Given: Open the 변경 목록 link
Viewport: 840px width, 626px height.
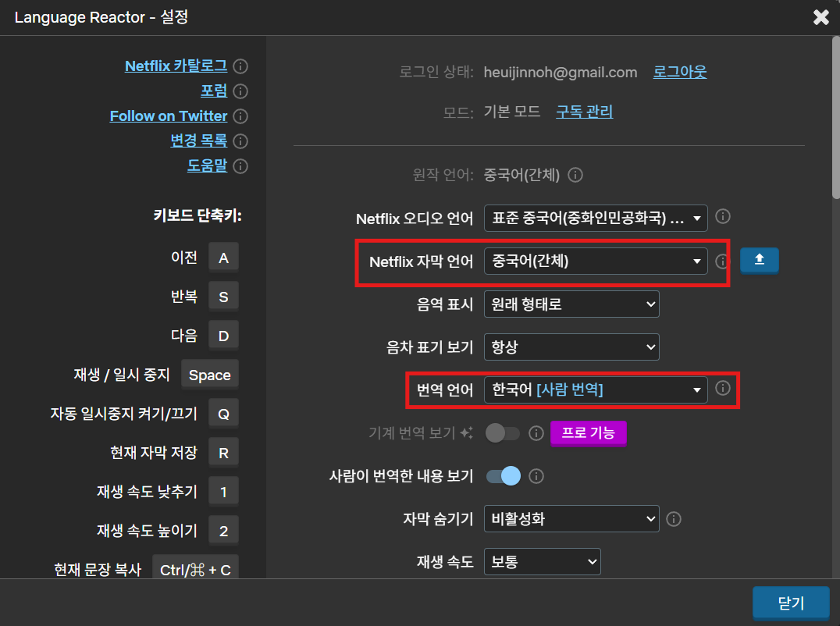Looking at the screenshot, I should point(199,140).
